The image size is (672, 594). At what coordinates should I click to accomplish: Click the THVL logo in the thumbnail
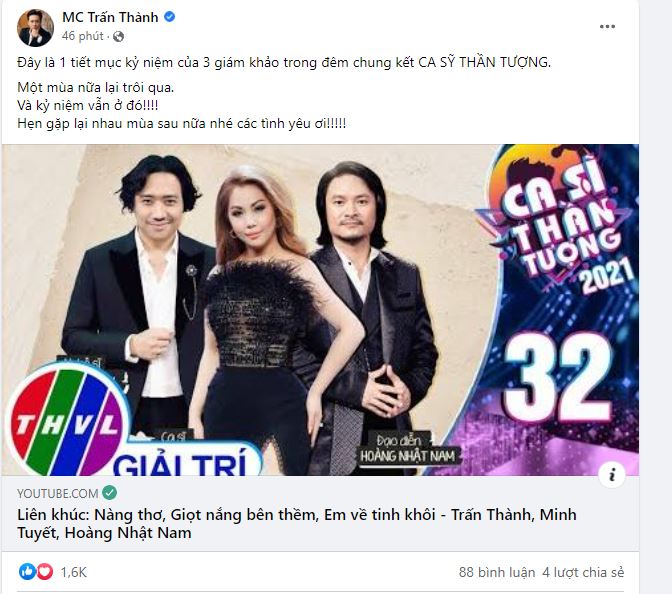[x=67, y=422]
